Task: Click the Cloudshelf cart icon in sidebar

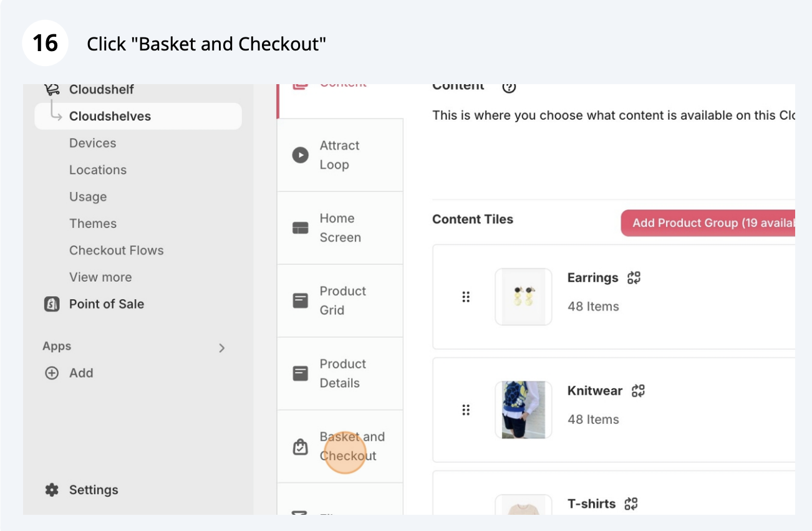Action: [x=52, y=90]
